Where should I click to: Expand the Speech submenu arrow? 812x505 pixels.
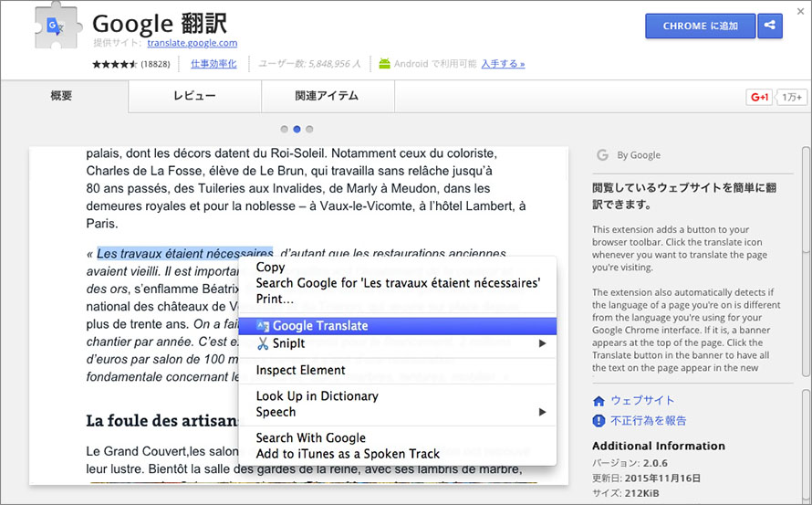(542, 412)
